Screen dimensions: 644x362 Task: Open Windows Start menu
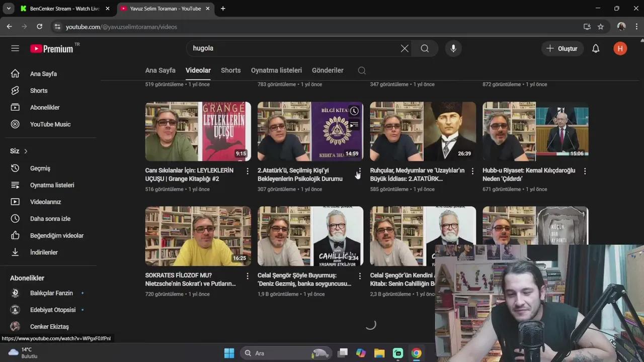(229, 353)
